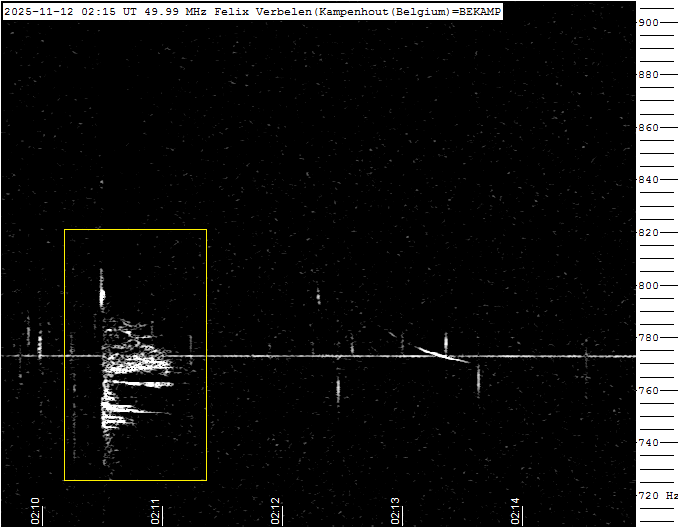Click the 02:10 time axis label

tap(35, 510)
